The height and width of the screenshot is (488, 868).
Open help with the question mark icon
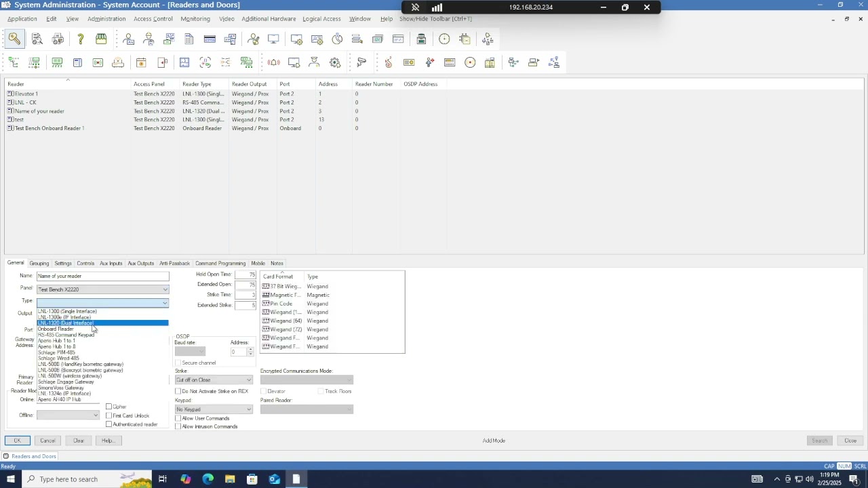(x=80, y=39)
